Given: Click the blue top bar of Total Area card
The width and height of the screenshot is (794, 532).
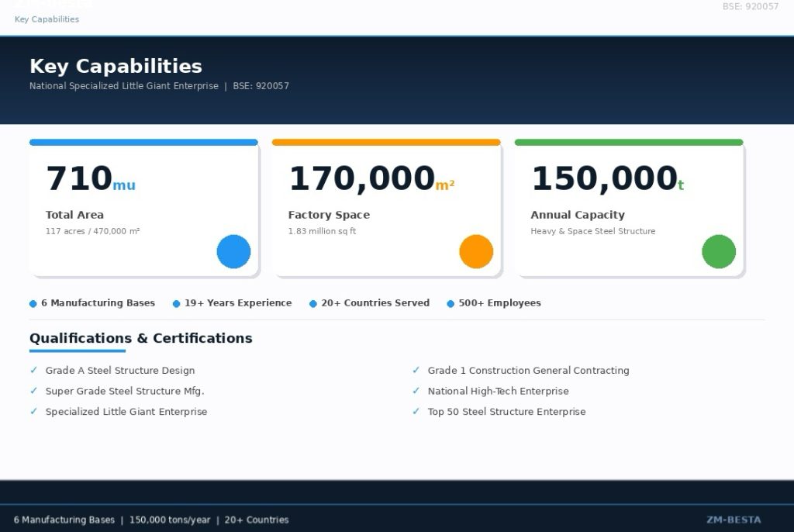Looking at the screenshot, I should point(143,143).
